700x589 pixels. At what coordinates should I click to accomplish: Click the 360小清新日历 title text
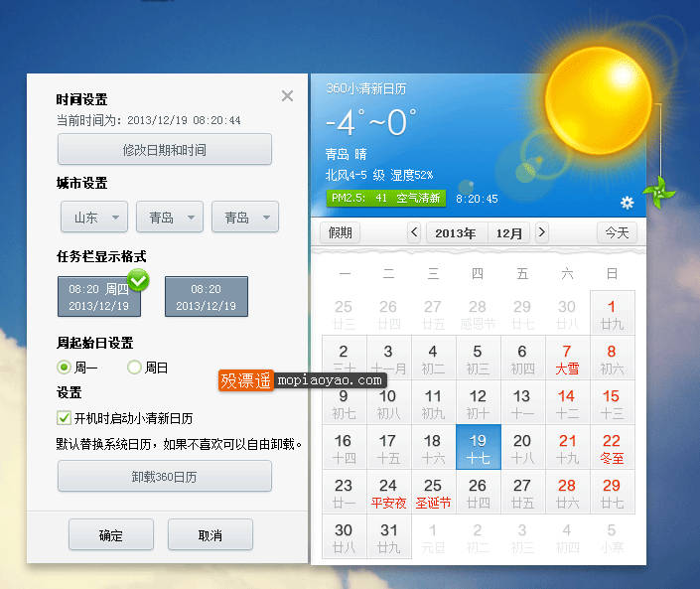(366, 88)
